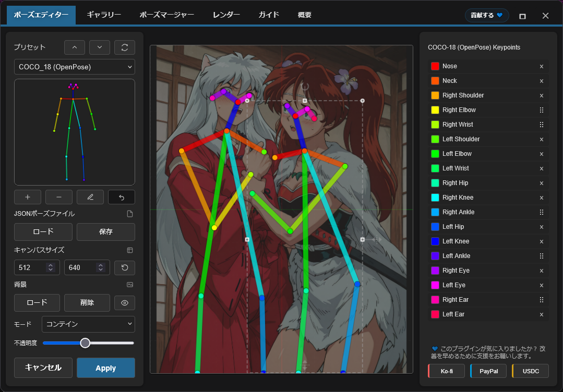Click the canvas size layout icon

[x=130, y=250]
